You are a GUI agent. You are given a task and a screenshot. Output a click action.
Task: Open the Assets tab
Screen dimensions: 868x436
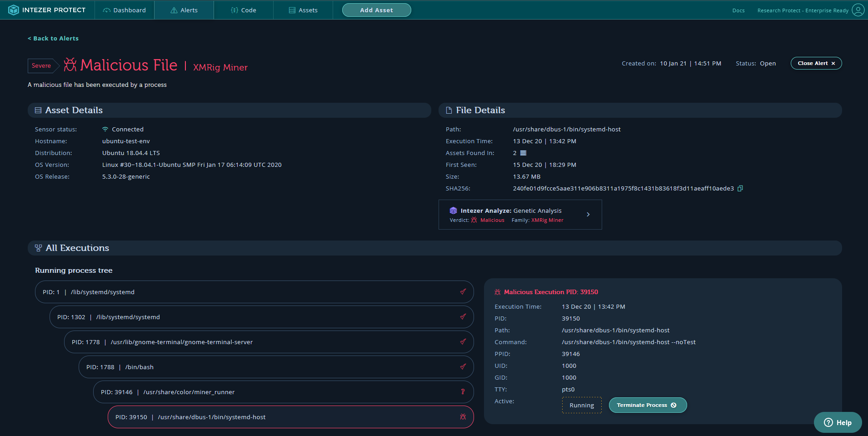tap(303, 10)
